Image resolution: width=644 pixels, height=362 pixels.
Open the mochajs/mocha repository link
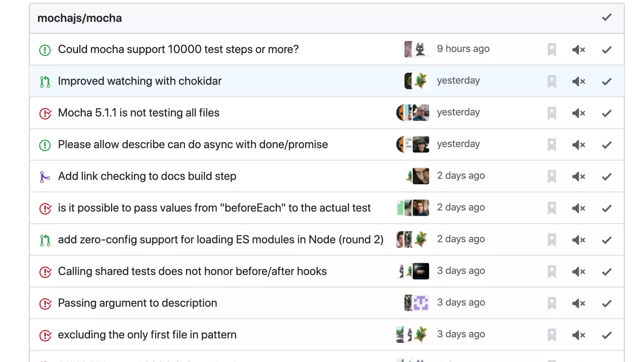pyautogui.click(x=80, y=18)
